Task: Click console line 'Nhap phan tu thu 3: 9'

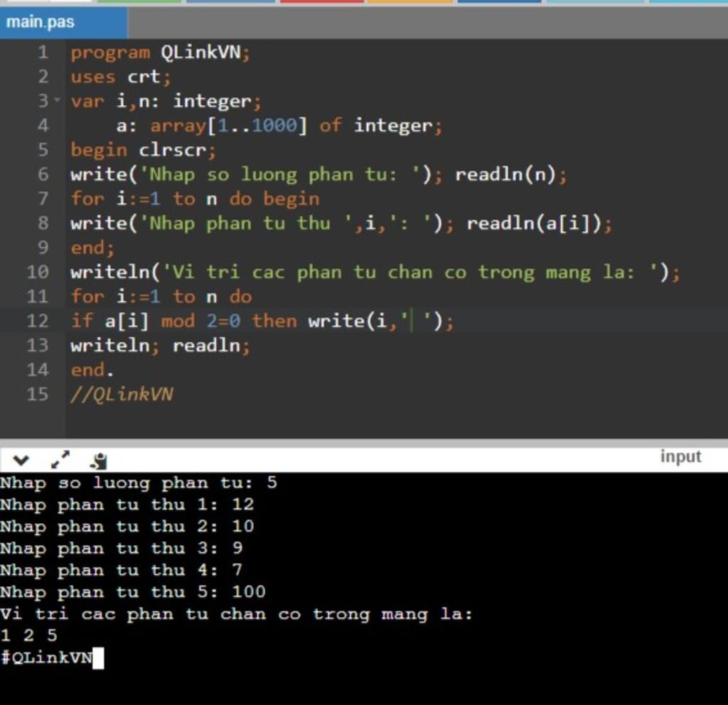Action: pyautogui.click(x=122, y=548)
